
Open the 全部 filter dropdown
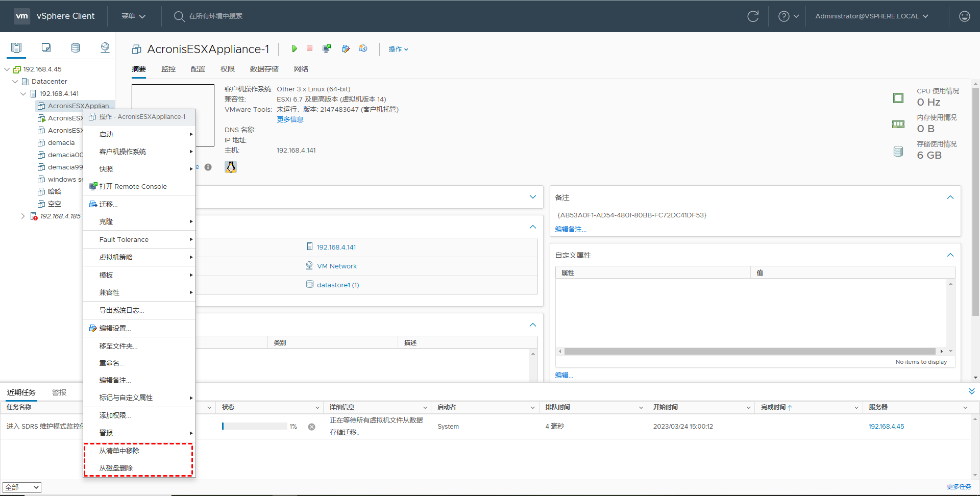22,487
